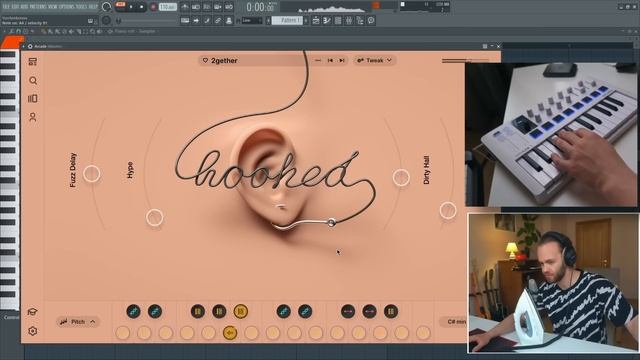The height and width of the screenshot is (360, 640).
Task: Click the step editing icon
Action: (207, 20)
